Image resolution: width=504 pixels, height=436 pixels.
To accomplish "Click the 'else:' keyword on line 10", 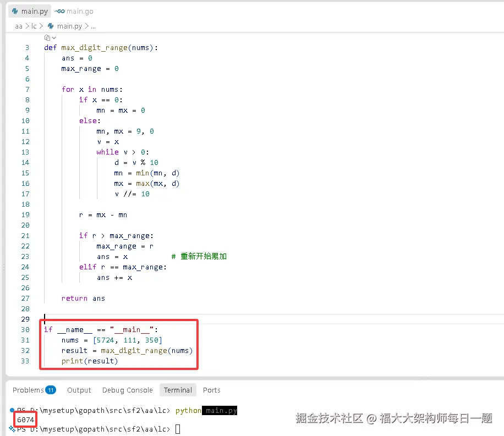I will [x=90, y=121].
